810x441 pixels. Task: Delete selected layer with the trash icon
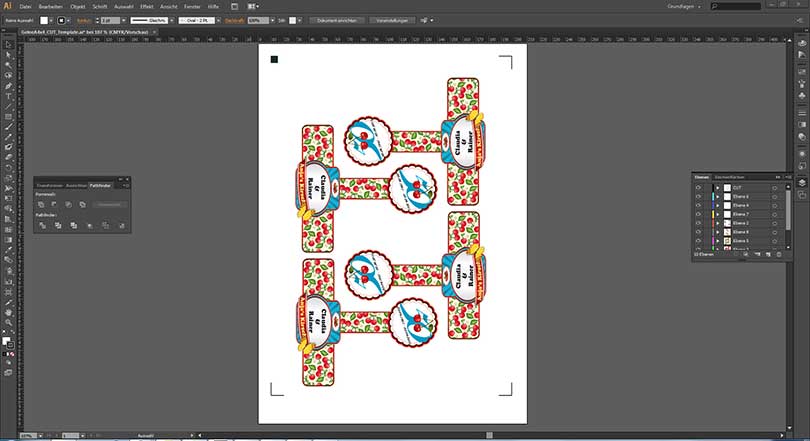[x=778, y=256]
